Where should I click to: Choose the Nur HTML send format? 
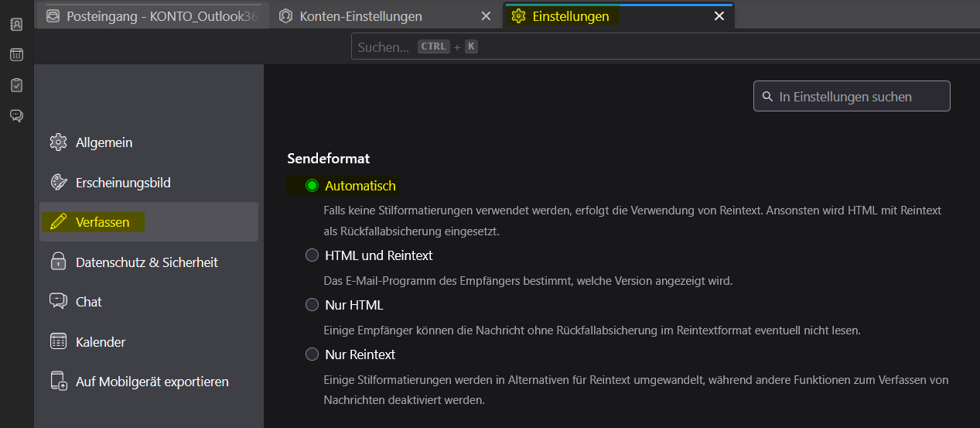click(x=312, y=305)
